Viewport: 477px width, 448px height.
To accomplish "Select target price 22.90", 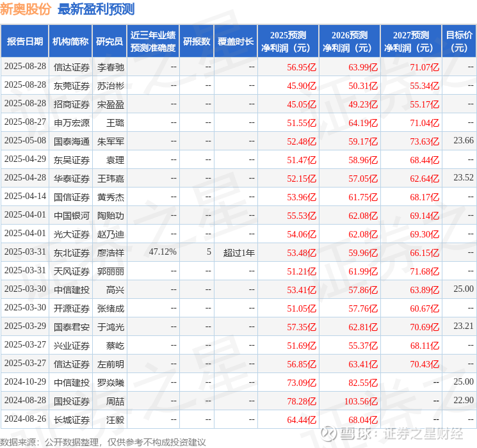I will pos(464,400).
